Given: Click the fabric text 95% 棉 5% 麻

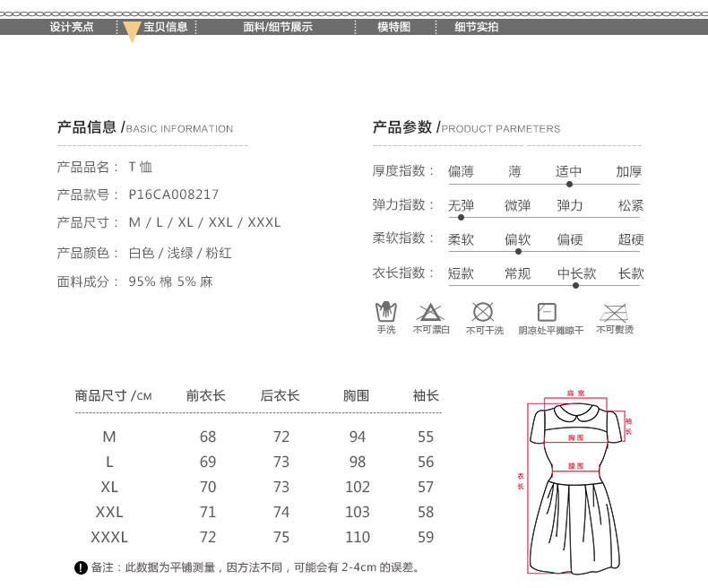Looking at the screenshot, I should point(170,281).
